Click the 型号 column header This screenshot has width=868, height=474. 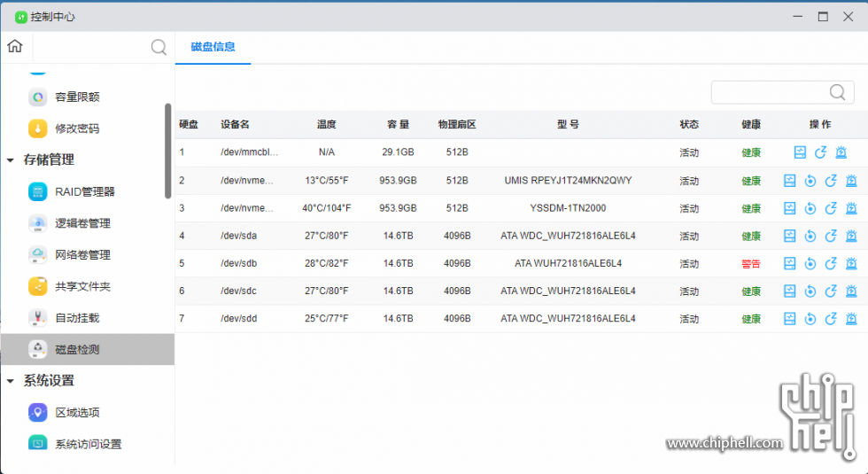568,125
